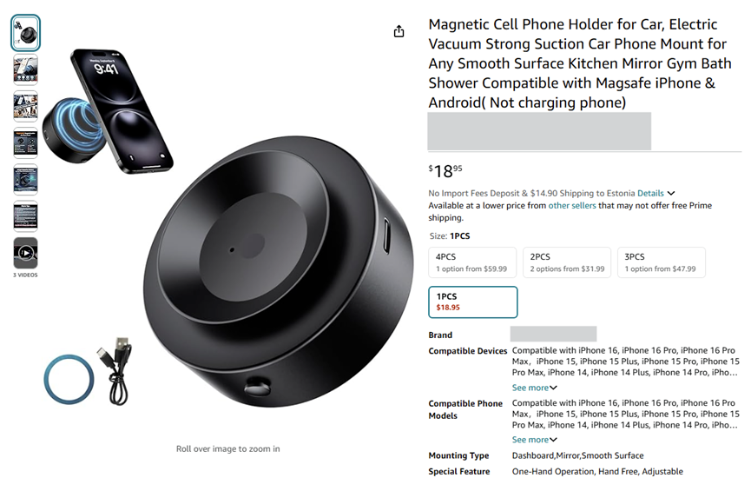Choose the 2PCS size option
Viewport: 746px width, 480px height.
(567, 262)
